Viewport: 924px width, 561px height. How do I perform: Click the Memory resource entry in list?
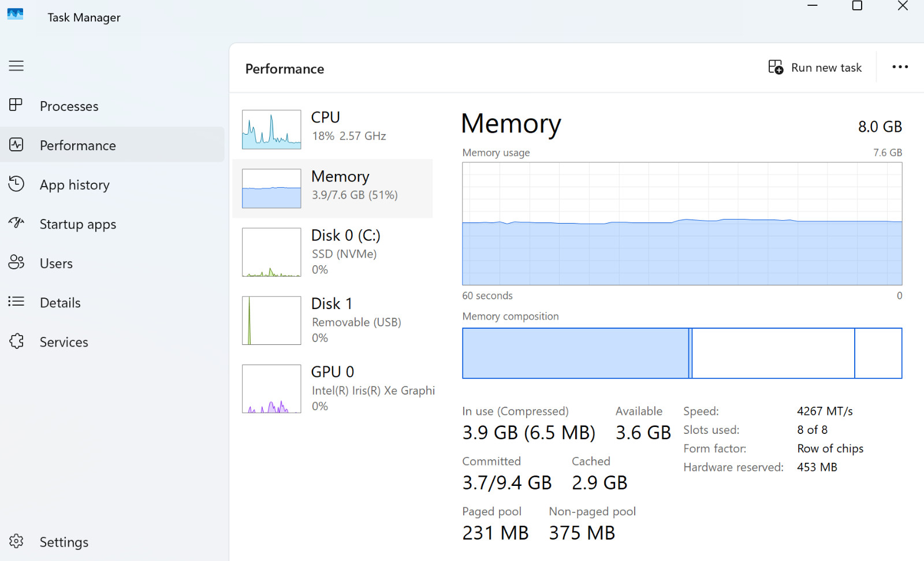[333, 188]
